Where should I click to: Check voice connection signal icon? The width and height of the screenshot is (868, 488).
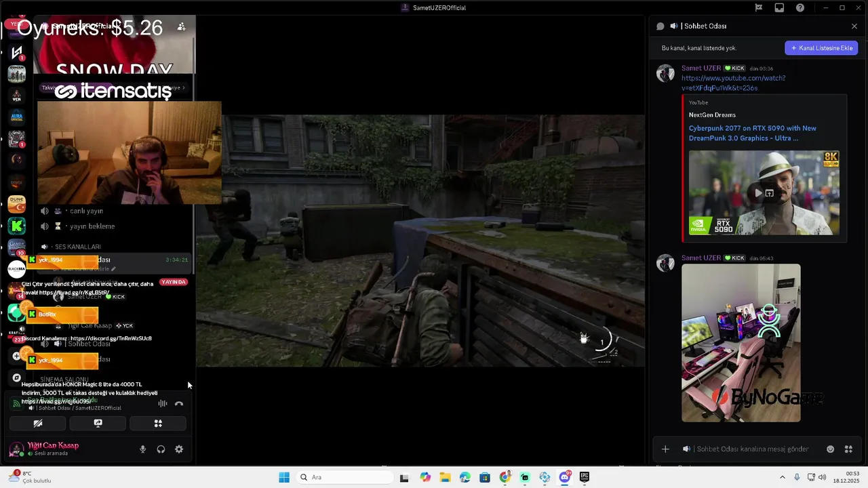(16, 404)
